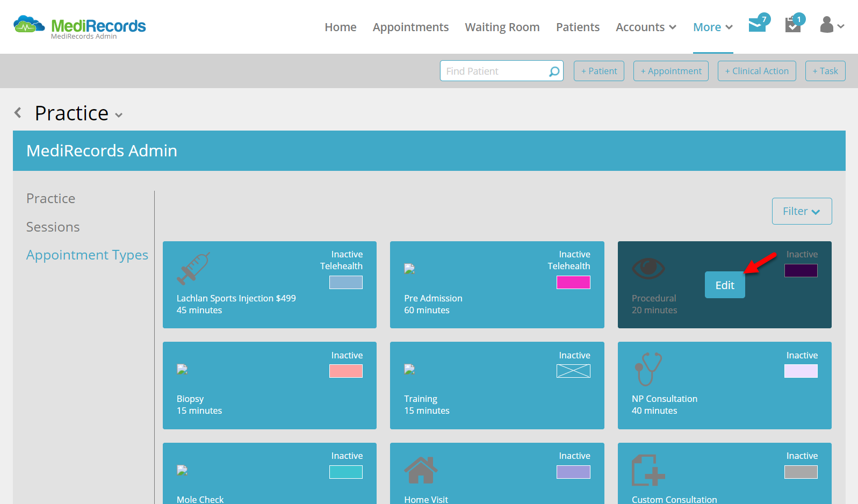Click the NP Consultation card title

(665, 399)
